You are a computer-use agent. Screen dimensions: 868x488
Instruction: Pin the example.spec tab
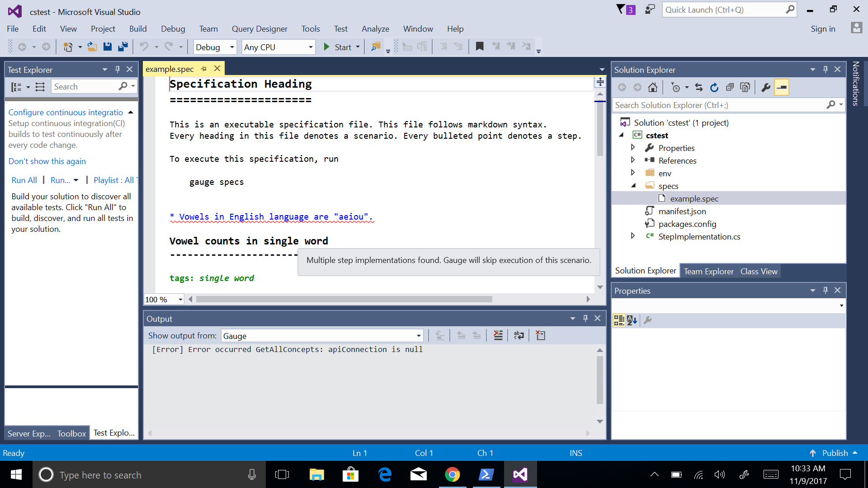[x=204, y=69]
